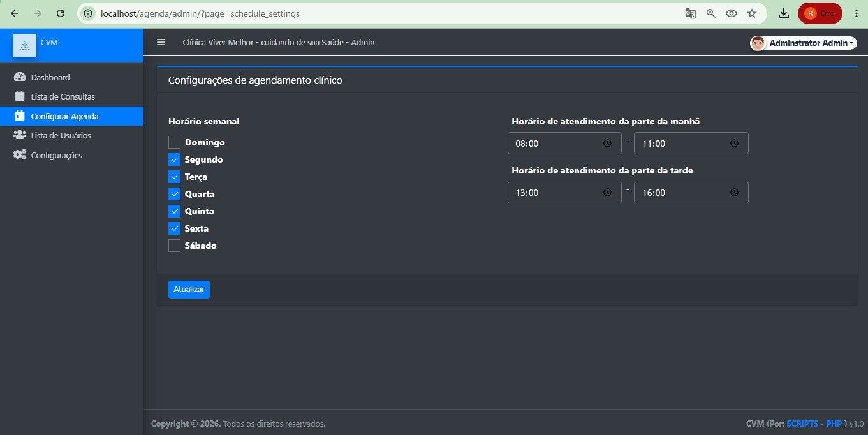Click the clock icon in 13:00 field
The width and height of the screenshot is (868, 435).
(607, 192)
